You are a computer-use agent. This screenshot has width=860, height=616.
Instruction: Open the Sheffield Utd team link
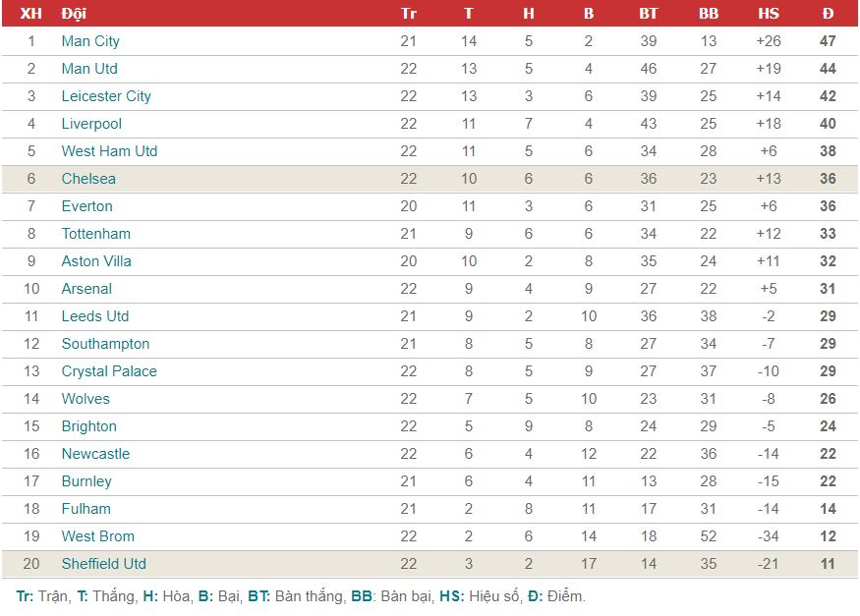[103, 563]
